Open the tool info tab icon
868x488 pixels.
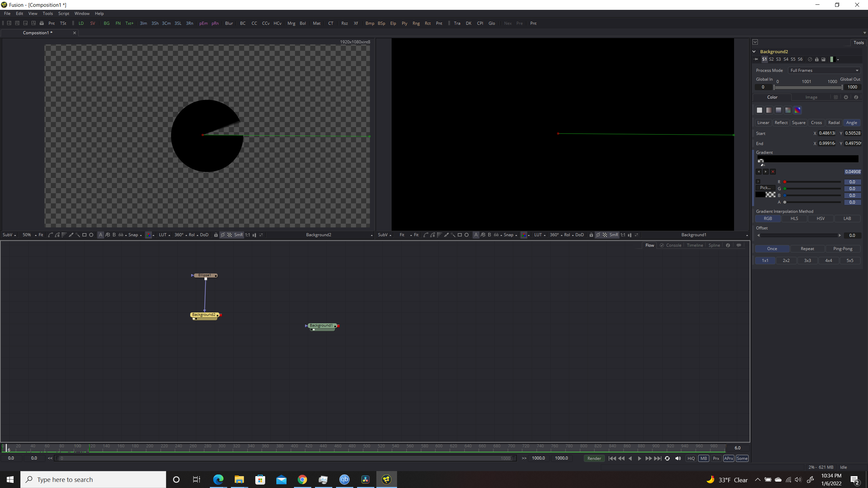(856, 97)
